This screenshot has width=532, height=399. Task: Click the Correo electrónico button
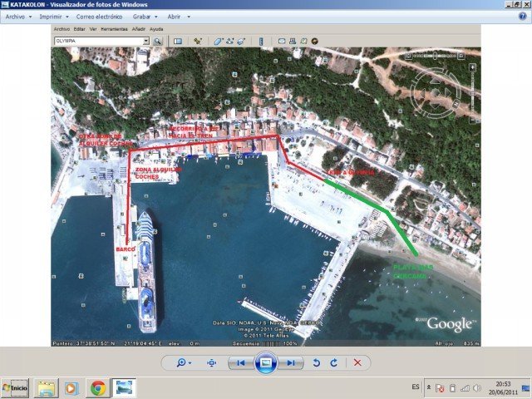(99, 17)
